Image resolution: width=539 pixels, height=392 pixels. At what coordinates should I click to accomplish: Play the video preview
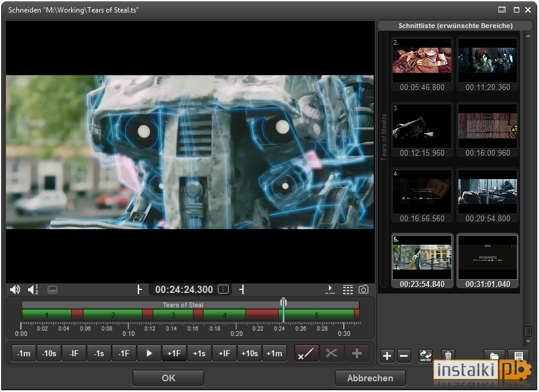click(x=149, y=353)
